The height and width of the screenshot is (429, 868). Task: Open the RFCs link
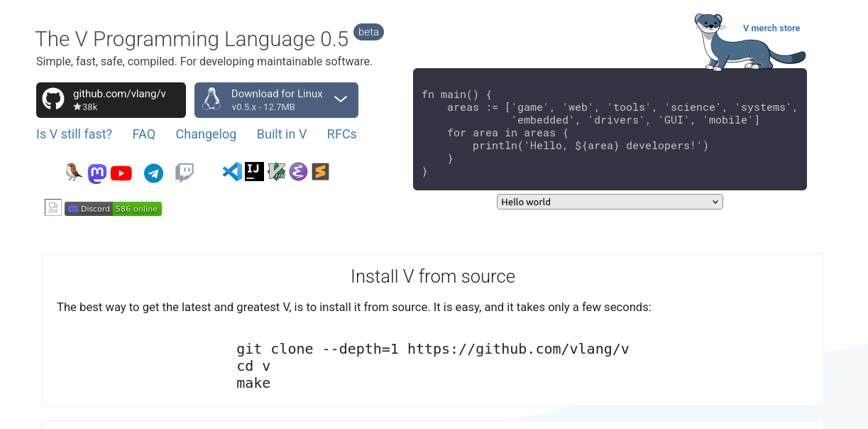click(x=342, y=134)
